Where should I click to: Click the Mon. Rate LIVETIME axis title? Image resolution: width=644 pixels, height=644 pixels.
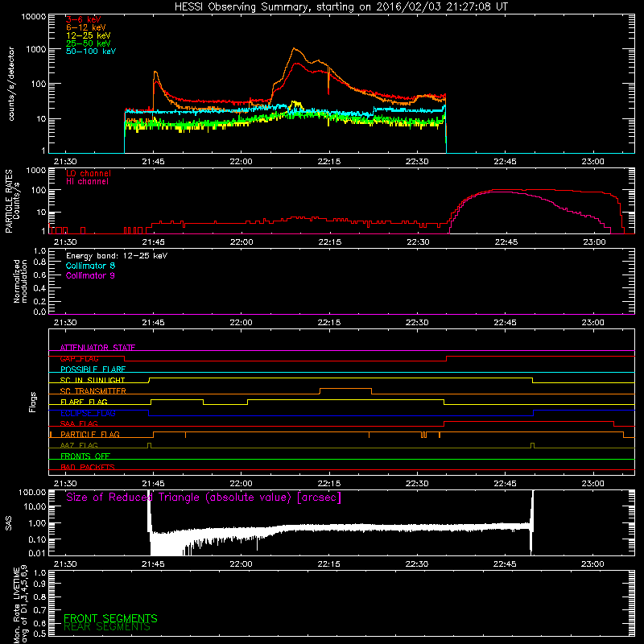[20, 605]
